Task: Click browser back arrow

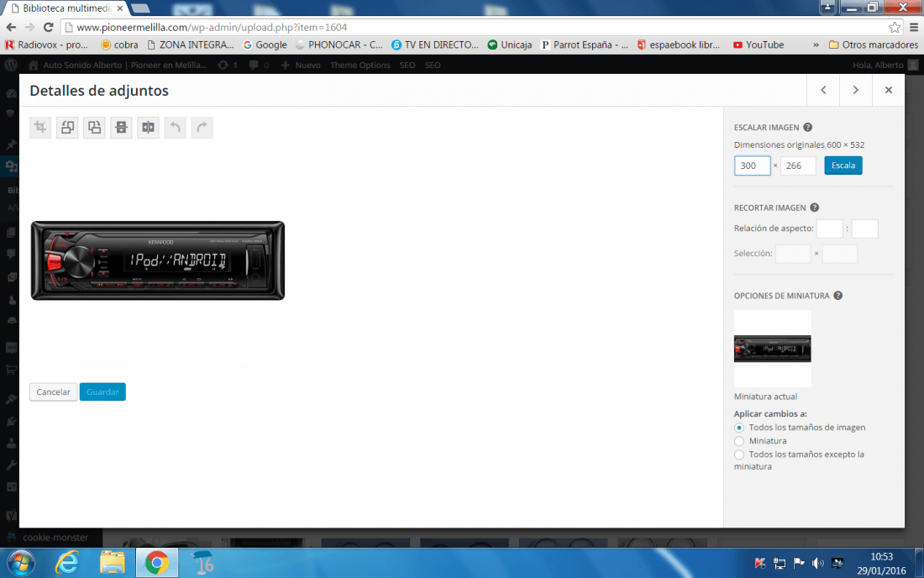Action: [x=11, y=27]
